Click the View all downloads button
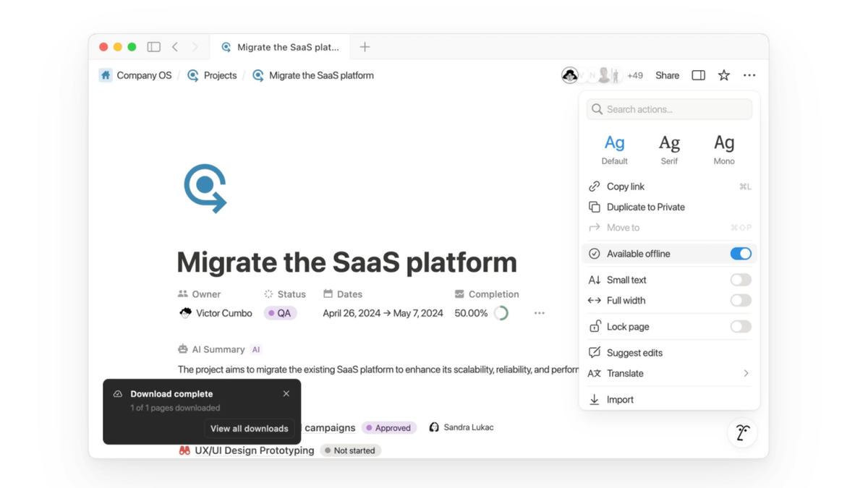The width and height of the screenshot is (868, 488). (x=249, y=429)
